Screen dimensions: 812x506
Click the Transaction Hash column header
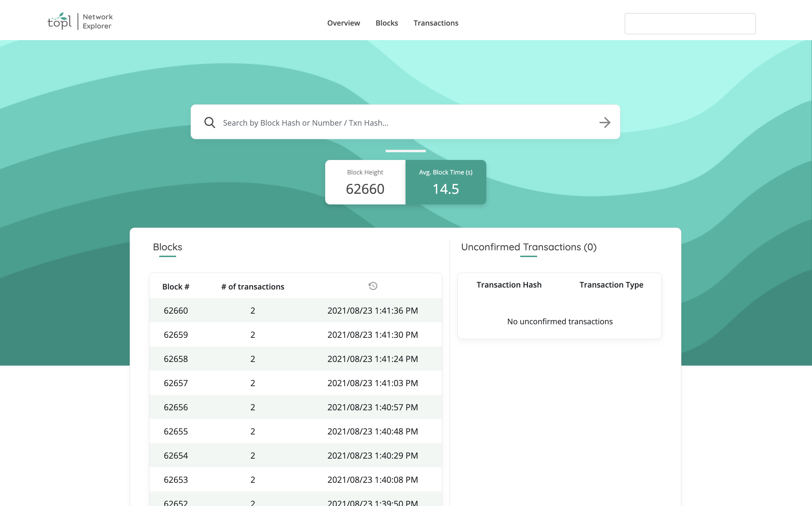coord(509,285)
